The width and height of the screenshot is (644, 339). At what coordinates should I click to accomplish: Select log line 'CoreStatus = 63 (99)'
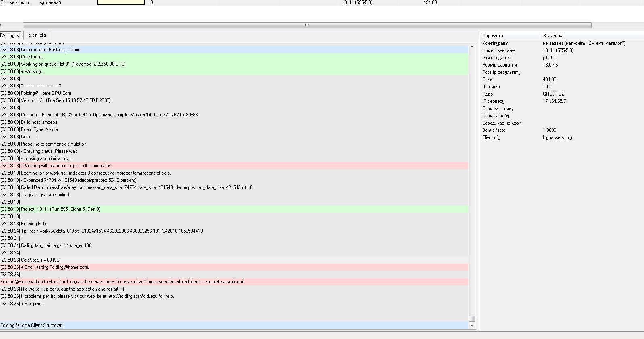234,260
